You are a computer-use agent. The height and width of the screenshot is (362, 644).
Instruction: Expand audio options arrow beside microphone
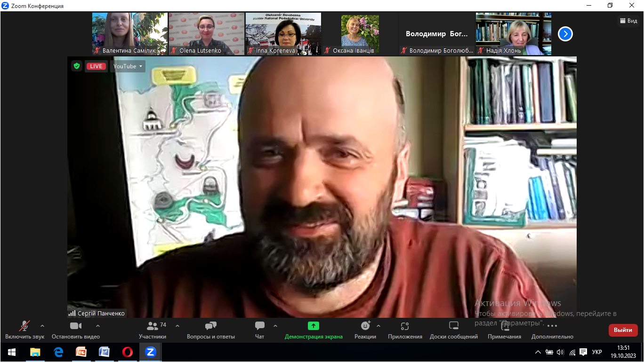pos(42,326)
